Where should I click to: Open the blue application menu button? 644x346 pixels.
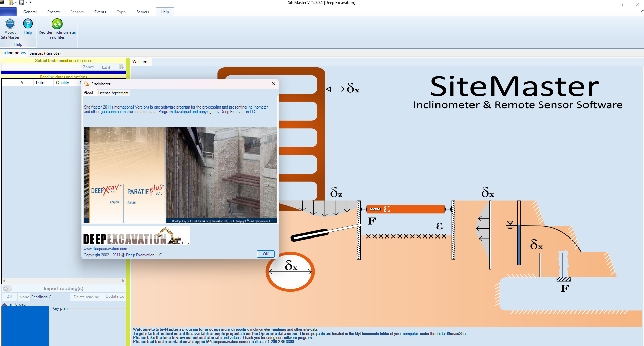8,12
